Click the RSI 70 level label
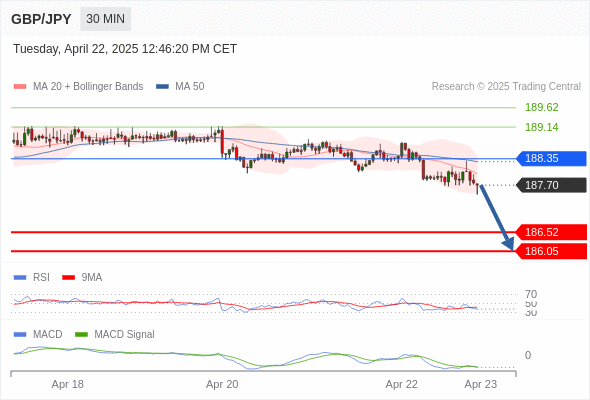Screen dimensions: 590x400 pos(531,294)
